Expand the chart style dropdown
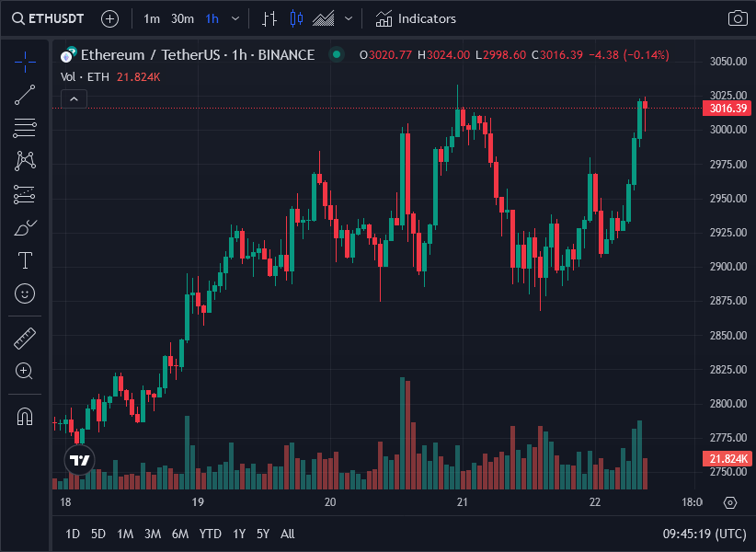 coord(349,18)
